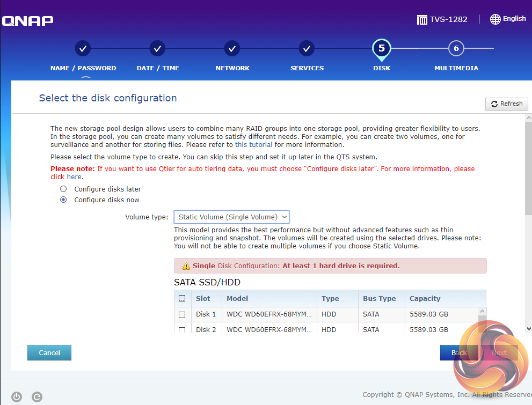Viewport: 532px width, 405px height.
Task: Click Disk 1 model WDC WD60EFRX-68MYM
Action: [269, 314]
